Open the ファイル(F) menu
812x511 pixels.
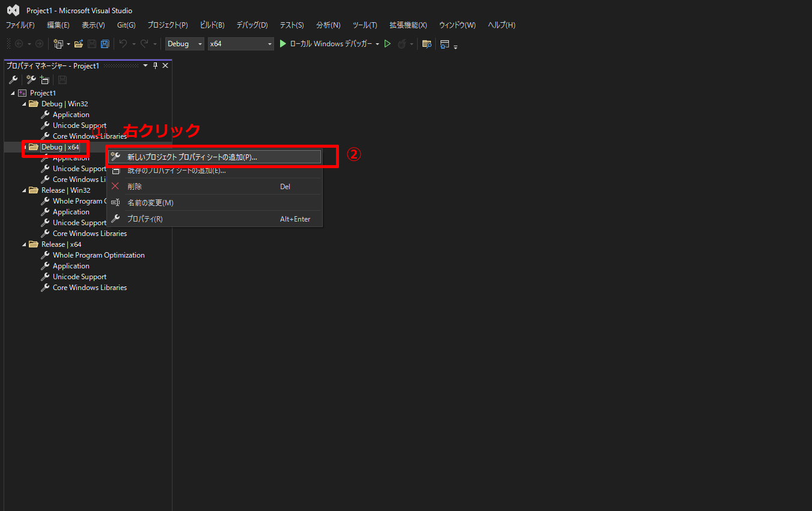click(x=20, y=25)
